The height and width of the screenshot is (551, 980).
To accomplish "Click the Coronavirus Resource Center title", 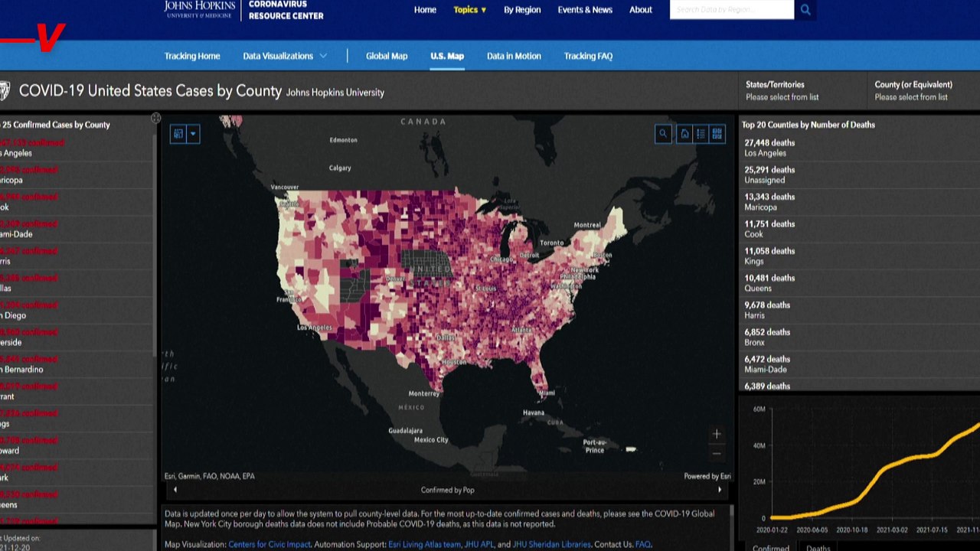I will (286, 10).
